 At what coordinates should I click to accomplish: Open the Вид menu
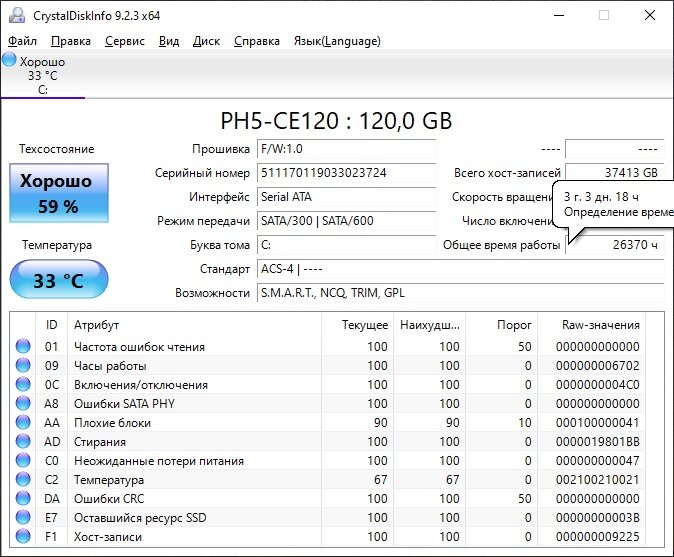[x=169, y=41]
